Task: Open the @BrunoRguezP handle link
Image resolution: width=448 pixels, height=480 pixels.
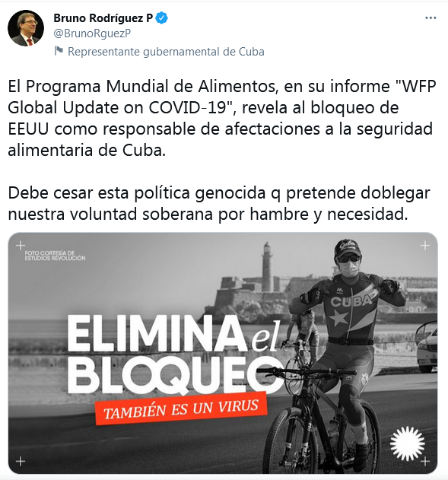Action: pyautogui.click(x=92, y=33)
